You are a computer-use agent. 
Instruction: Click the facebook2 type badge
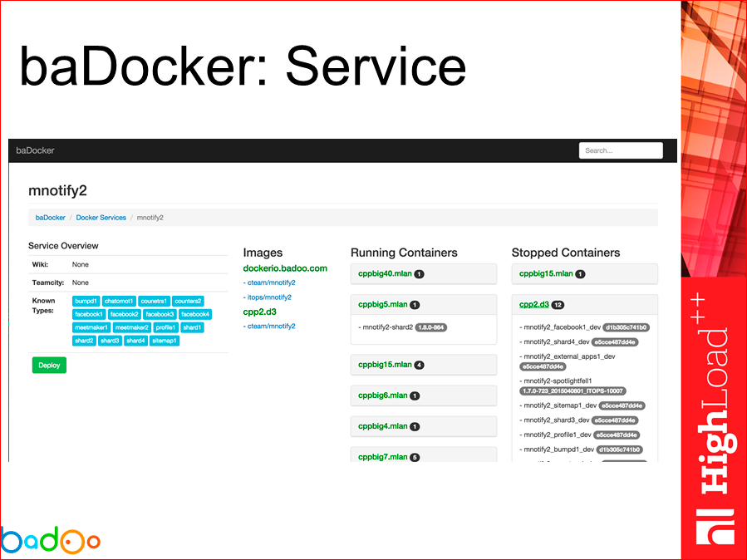[124, 314]
